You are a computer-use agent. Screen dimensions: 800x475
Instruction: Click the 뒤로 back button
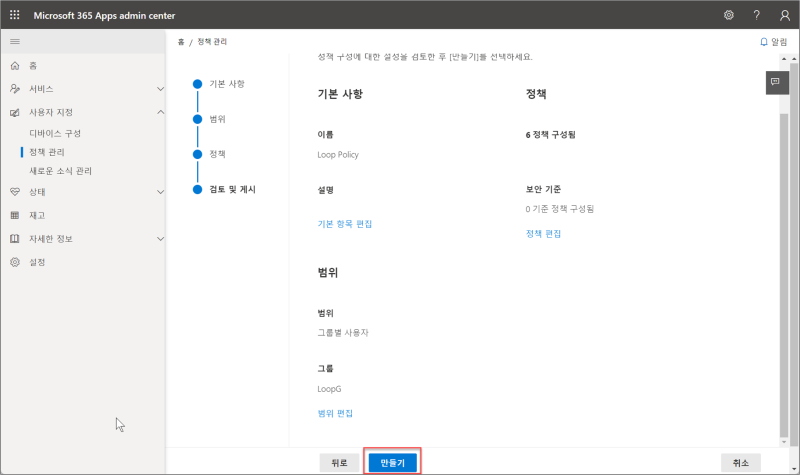(339, 463)
